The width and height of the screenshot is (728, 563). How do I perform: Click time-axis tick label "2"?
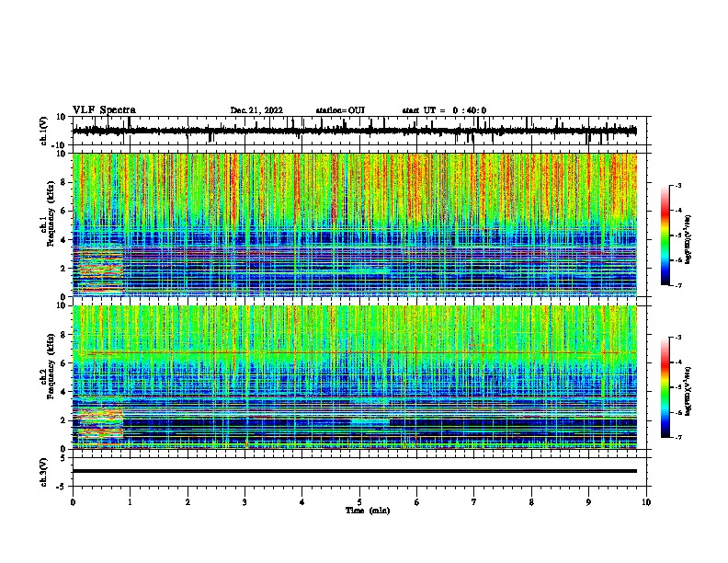[x=188, y=502]
